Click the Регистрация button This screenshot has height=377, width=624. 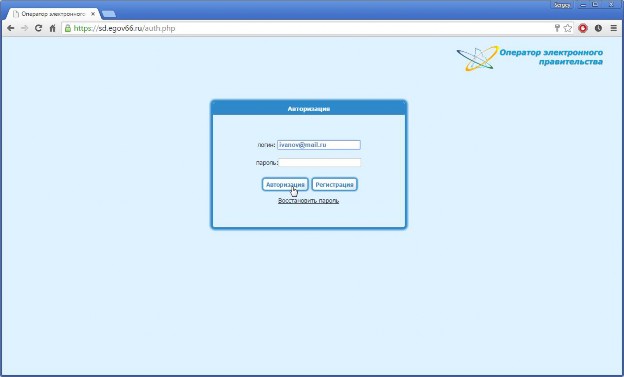(x=334, y=185)
